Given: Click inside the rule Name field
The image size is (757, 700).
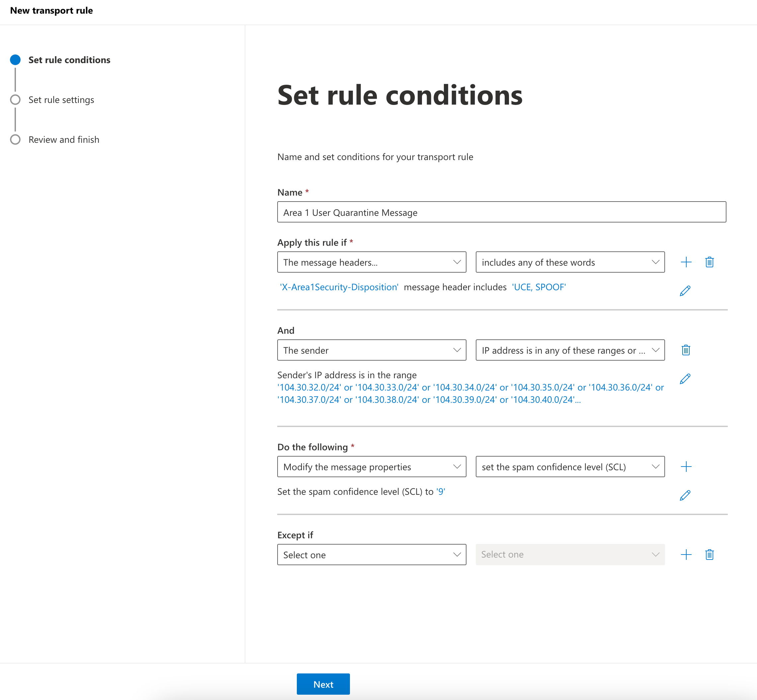Looking at the screenshot, I should [x=501, y=212].
